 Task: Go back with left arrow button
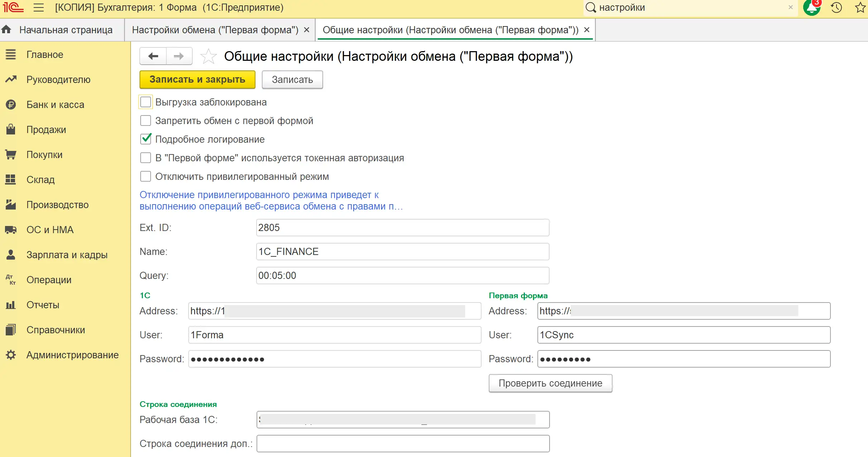point(153,56)
